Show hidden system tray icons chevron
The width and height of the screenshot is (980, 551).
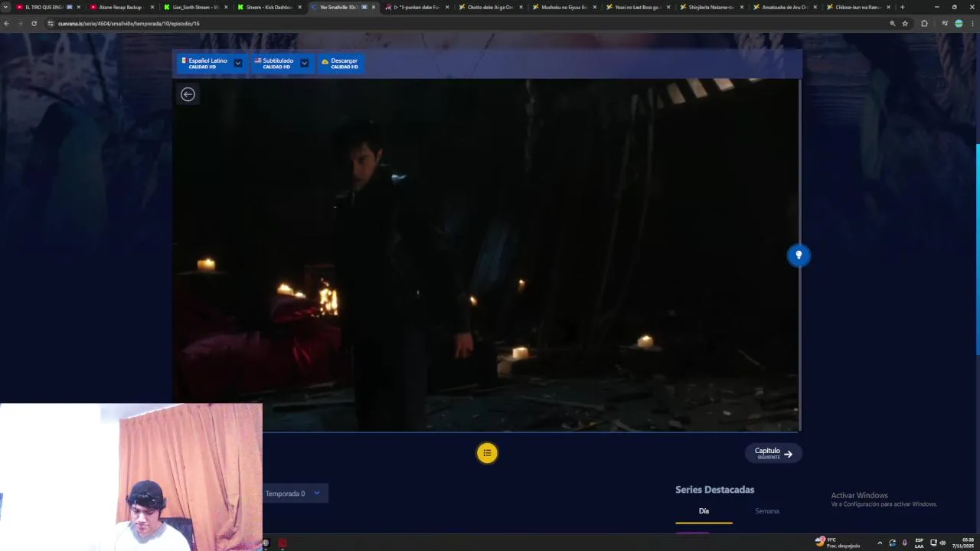point(879,543)
